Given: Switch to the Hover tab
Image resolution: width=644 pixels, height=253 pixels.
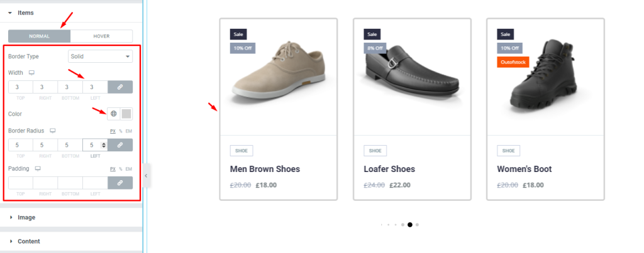Looking at the screenshot, I should coord(101,36).
